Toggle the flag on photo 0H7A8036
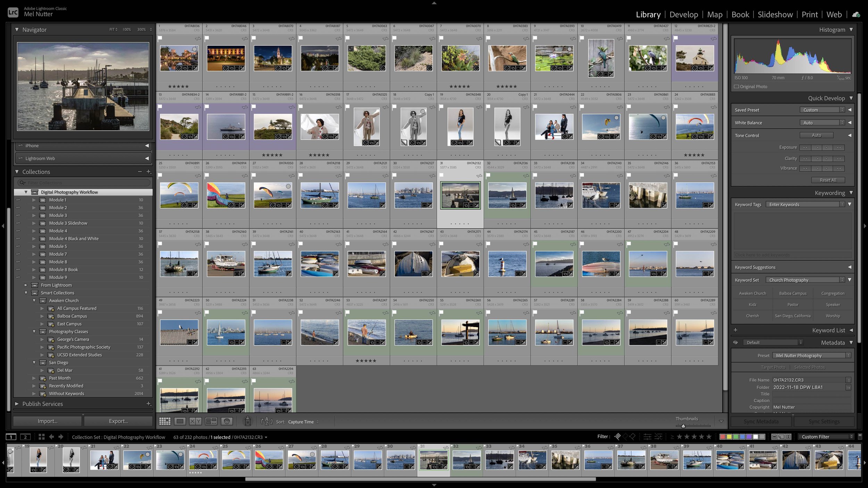The width and height of the screenshot is (868, 488). click(160, 39)
